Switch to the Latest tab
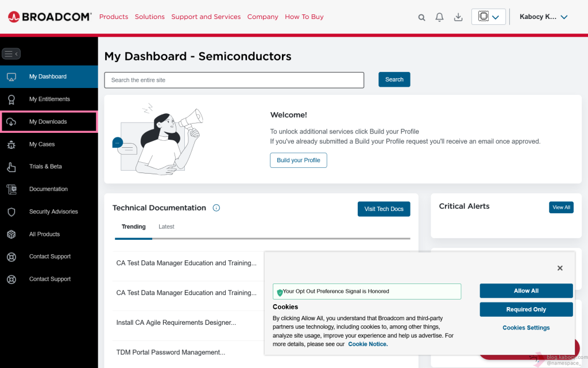Viewport: 588px width, 368px height. click(x=167, y=227)
